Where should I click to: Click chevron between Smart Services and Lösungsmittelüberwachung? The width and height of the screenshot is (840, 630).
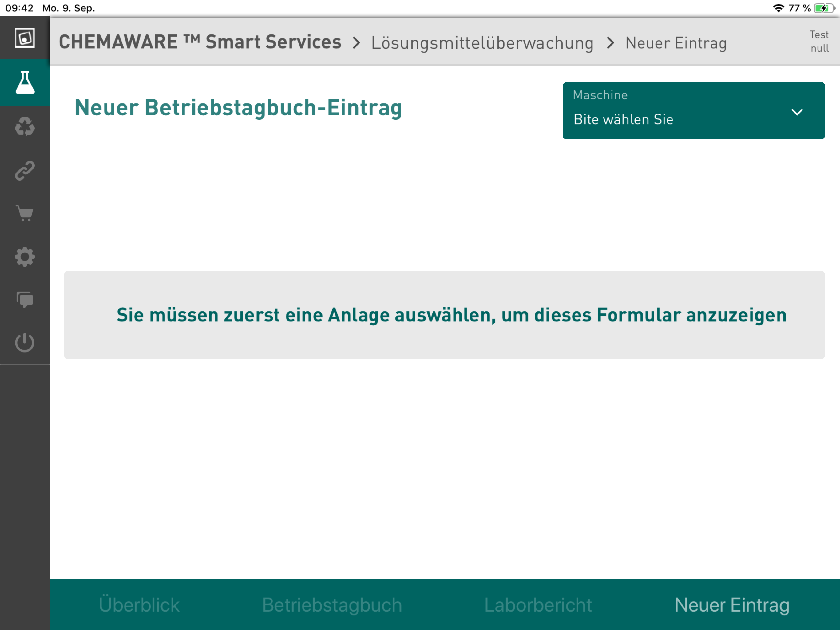point(356,42)
